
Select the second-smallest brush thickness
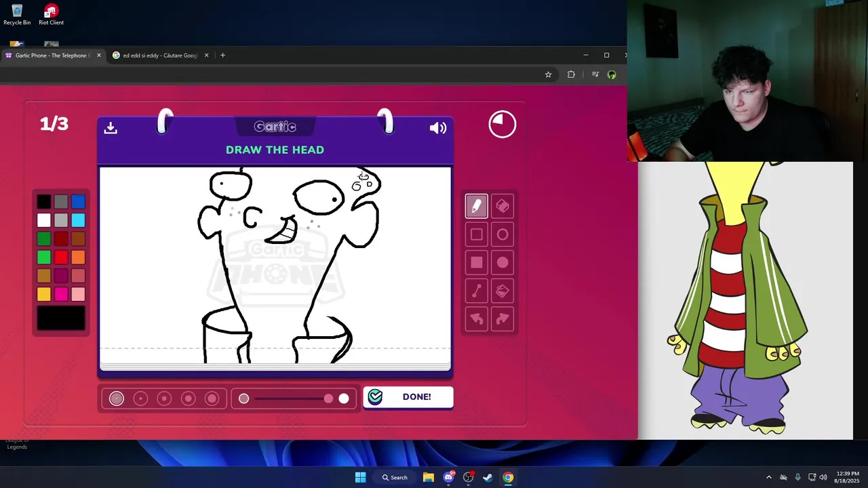tap(140, 399)
